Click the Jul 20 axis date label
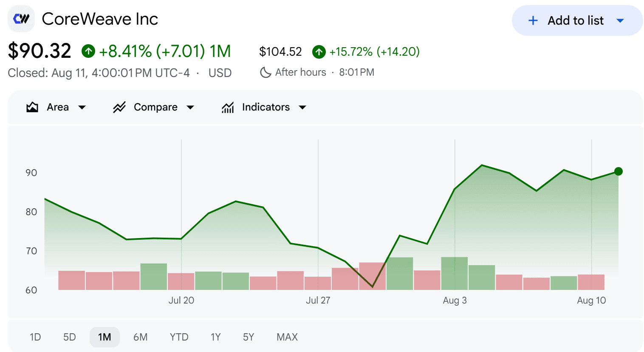The image size is (644, 352). (x=181, y=300)
